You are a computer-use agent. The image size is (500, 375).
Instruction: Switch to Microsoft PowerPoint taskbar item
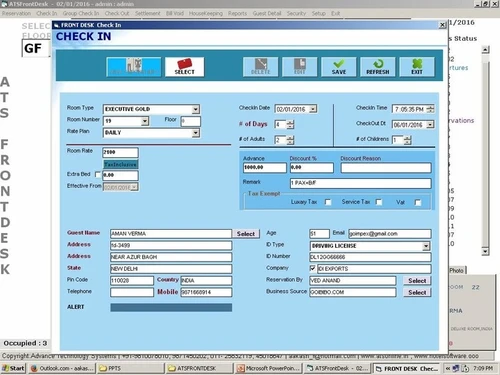[x=269, y=368]
